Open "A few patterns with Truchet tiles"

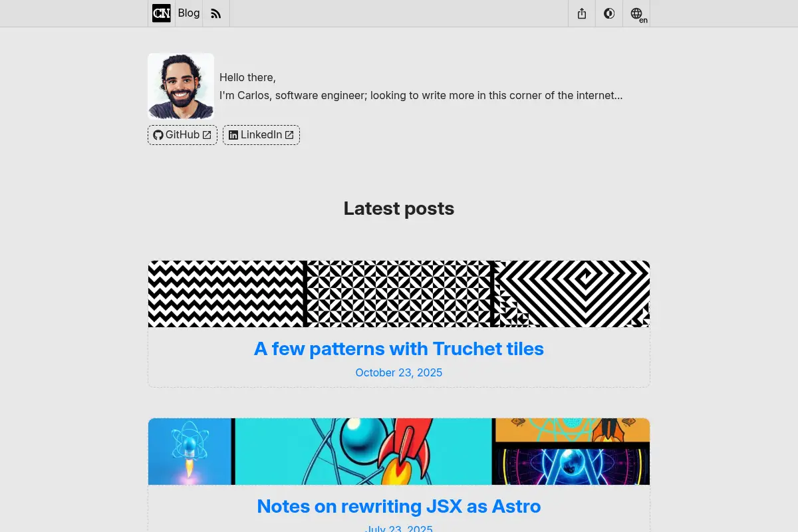pos(399,348)
